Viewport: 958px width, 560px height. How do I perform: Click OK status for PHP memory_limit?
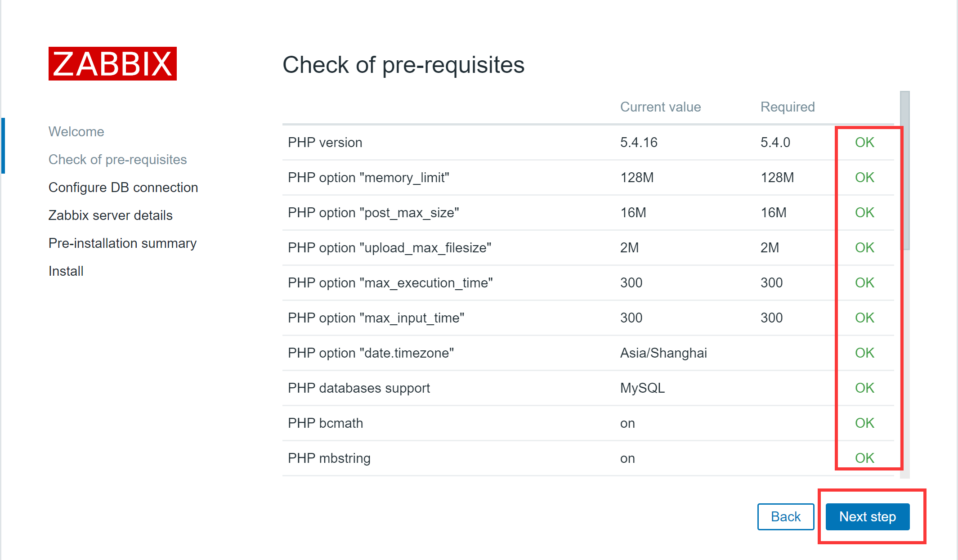point(864,177)
